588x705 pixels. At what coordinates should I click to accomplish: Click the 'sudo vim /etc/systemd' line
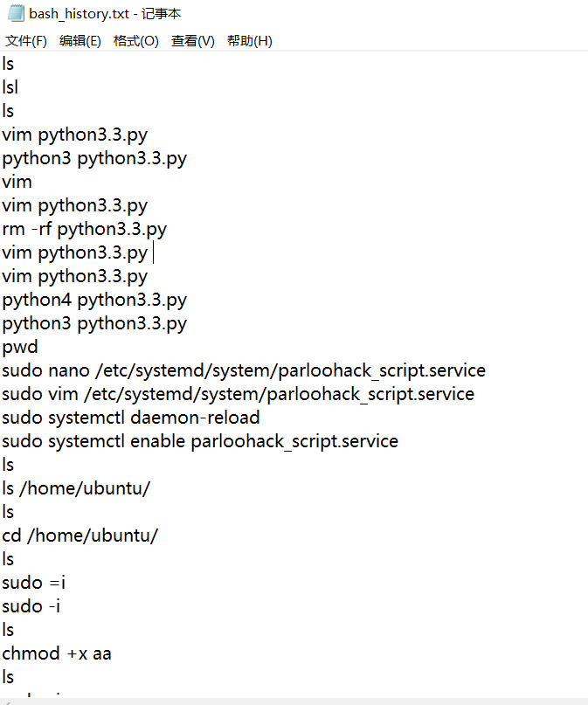pos(238,394)
